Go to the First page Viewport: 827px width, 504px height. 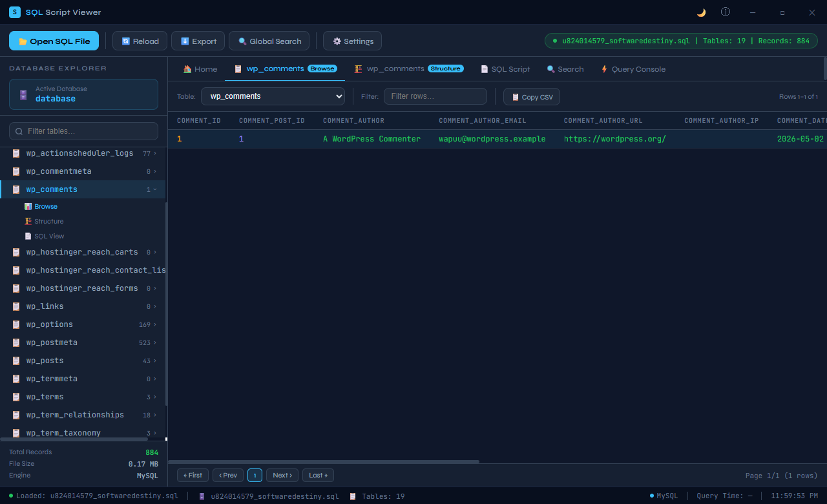193,476
